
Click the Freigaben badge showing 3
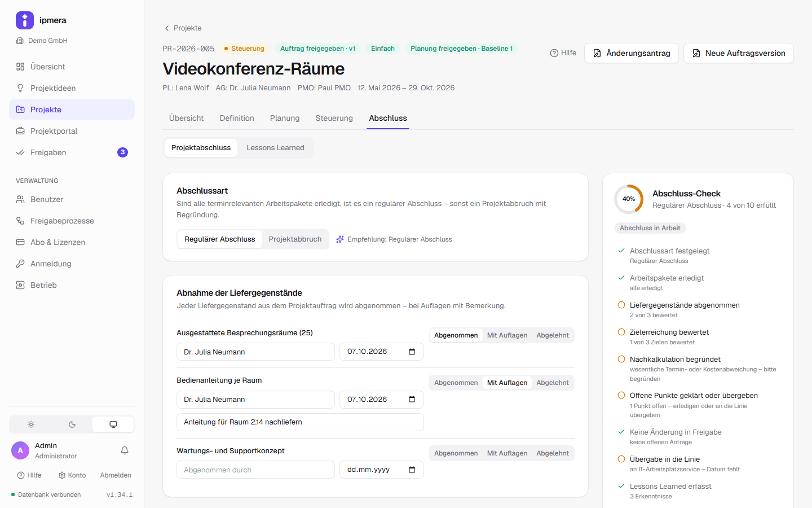[x=122, y=152]
